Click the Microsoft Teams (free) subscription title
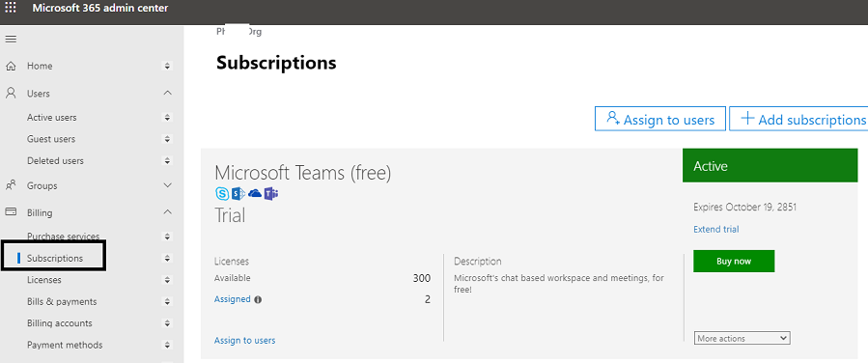Screen dimensions: 868x363 (x=303, y=173)
